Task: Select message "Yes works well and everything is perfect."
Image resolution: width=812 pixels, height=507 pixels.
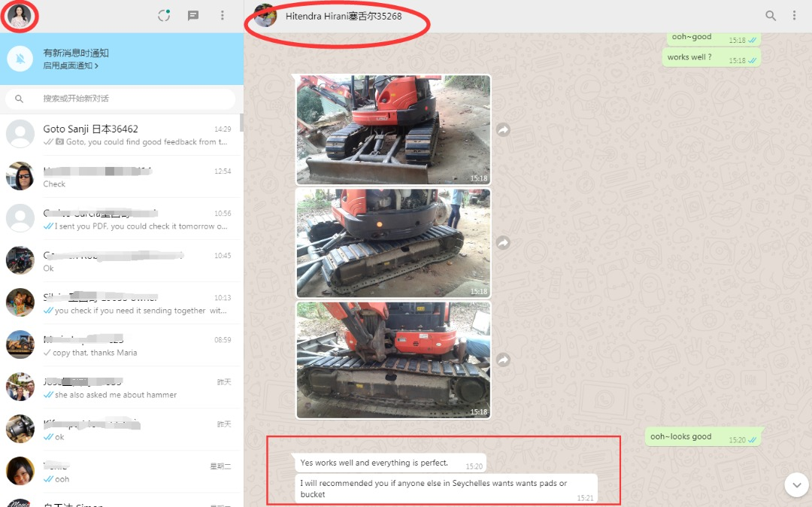Action: (x=390, y=463)
